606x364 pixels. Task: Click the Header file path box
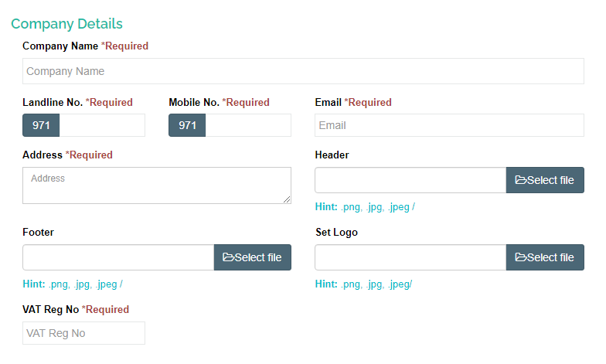(410, 180)
